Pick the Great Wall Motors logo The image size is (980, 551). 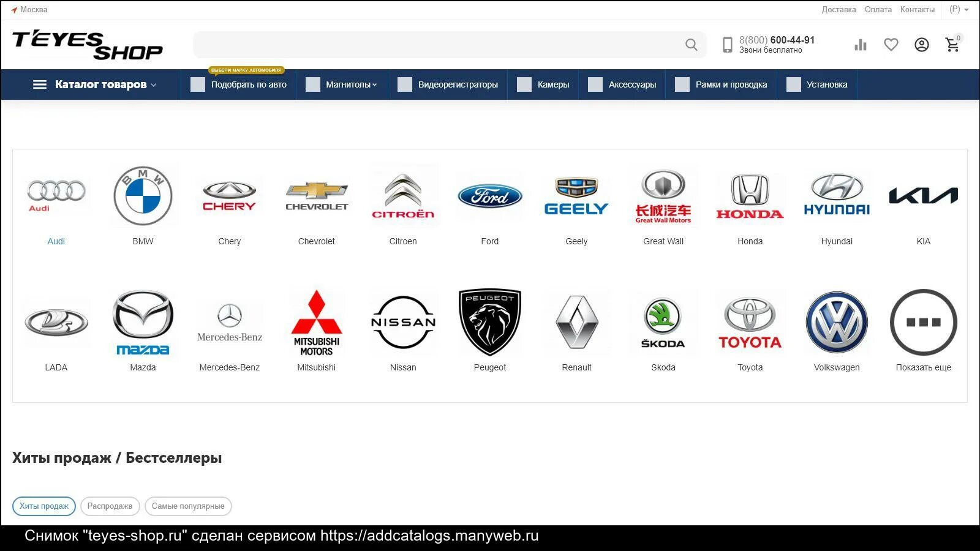click(x=663, y=196)
